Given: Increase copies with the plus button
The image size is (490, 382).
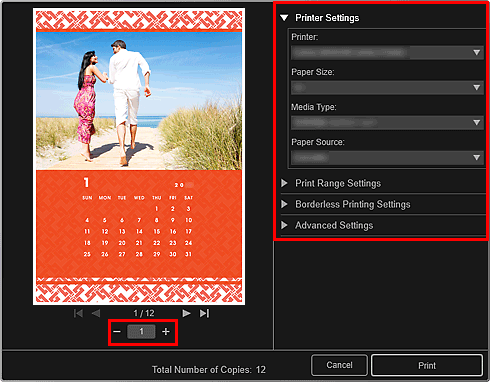Looking at the screenshot, I should [x=166, y=332].
